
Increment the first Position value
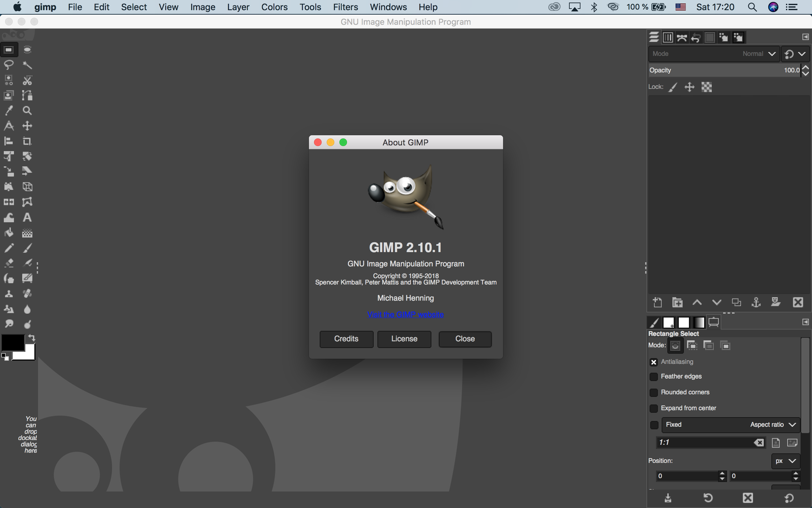[722, 473]
